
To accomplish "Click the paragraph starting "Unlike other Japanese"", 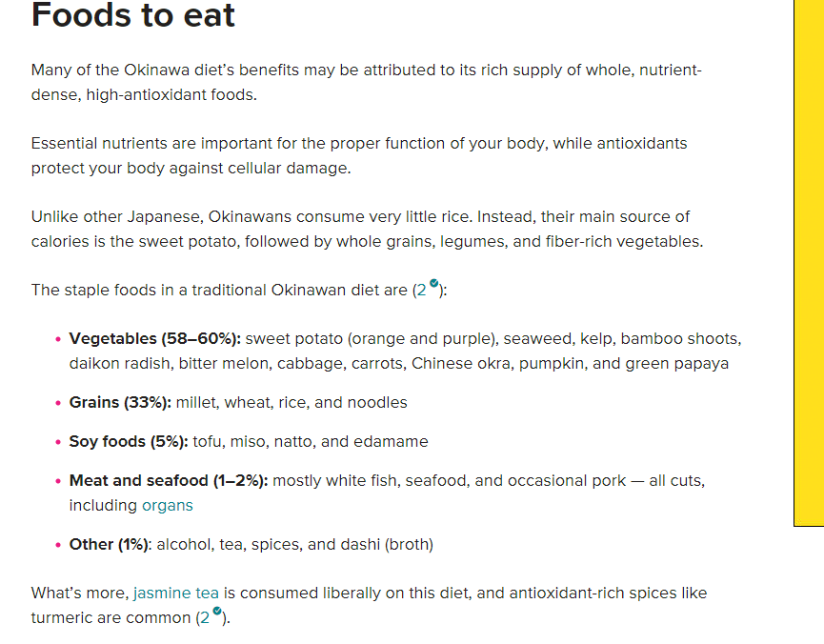I will coord(367,230).
